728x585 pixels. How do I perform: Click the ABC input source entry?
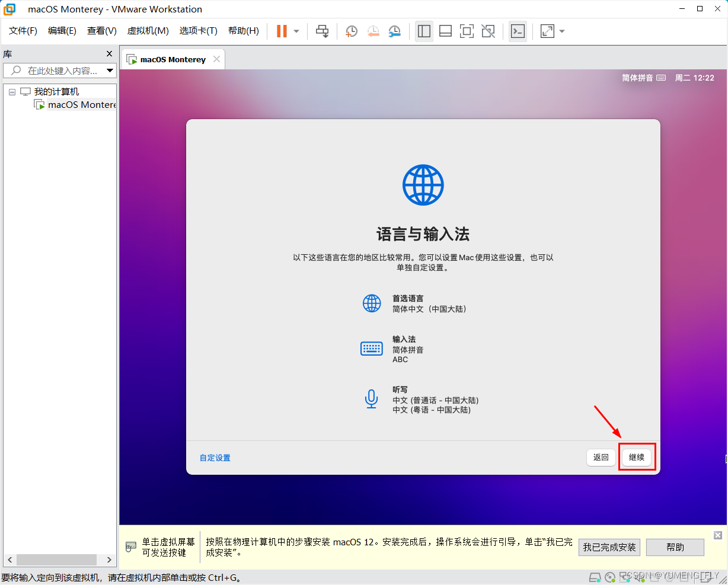(x=400, y=360)
